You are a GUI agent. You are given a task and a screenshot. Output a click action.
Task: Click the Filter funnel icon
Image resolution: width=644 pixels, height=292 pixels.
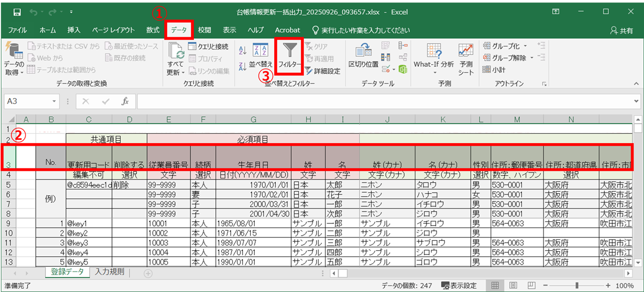pyautogui.click(x=290, y=50)
